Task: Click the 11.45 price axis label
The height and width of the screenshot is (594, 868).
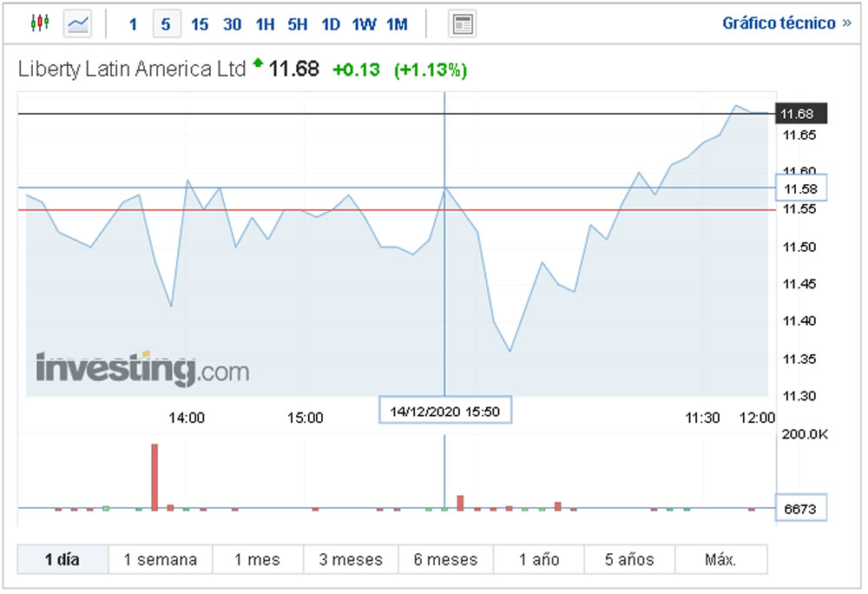Action: 799,284
